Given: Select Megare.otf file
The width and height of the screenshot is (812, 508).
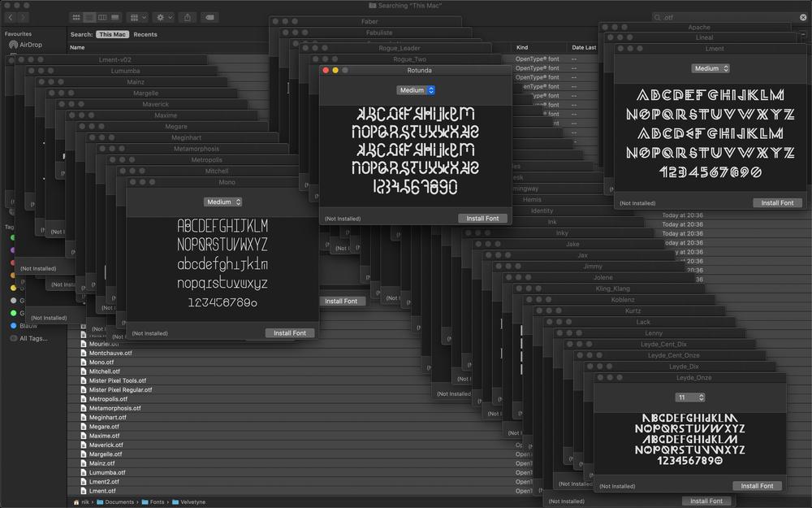Looking at the screenshot, I should click(x=104, y=428).
